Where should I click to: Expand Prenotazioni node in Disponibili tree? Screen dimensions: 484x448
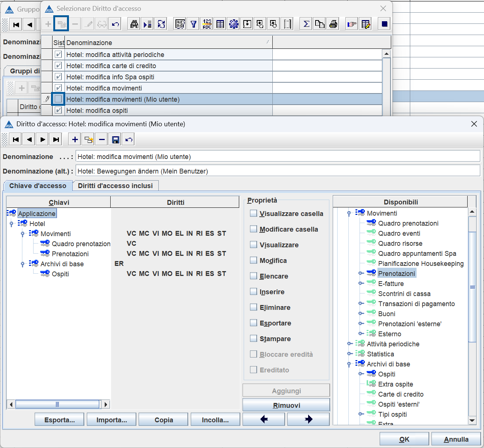pyautogui.click(x=361, y=273)
